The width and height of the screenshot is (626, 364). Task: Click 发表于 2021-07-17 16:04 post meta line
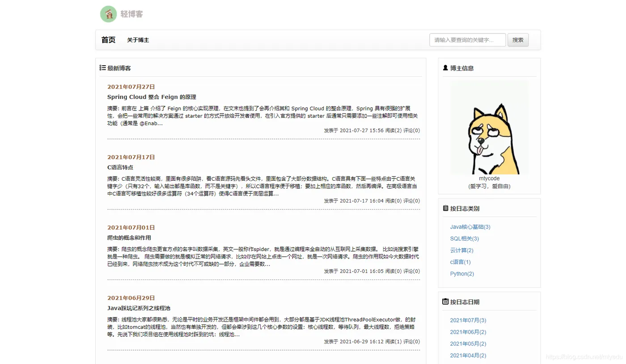click(372, 201)
